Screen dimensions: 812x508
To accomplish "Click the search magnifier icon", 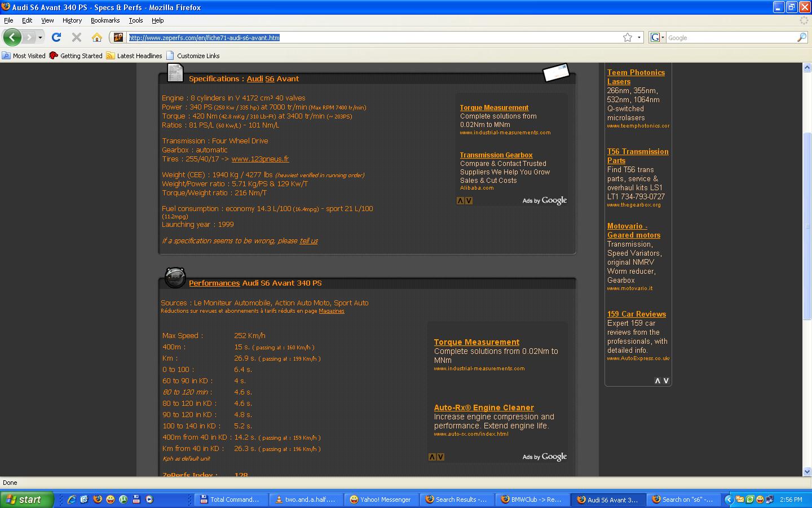I will [x=801, y=37].
